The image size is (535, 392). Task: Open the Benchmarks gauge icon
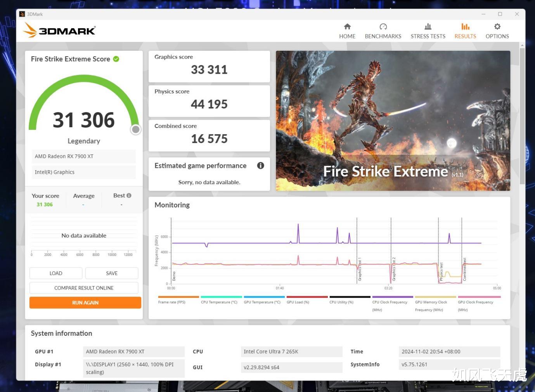point(383,26)
